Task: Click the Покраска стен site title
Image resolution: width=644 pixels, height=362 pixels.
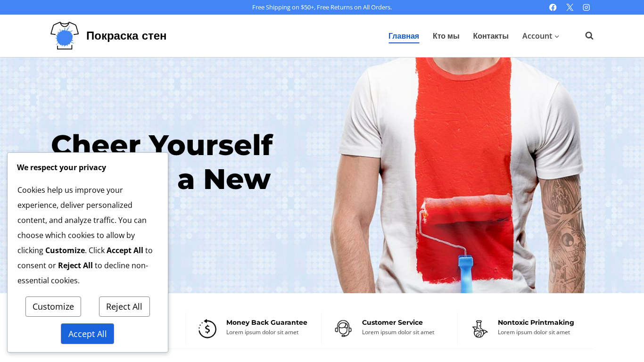Action: (126, 36)
